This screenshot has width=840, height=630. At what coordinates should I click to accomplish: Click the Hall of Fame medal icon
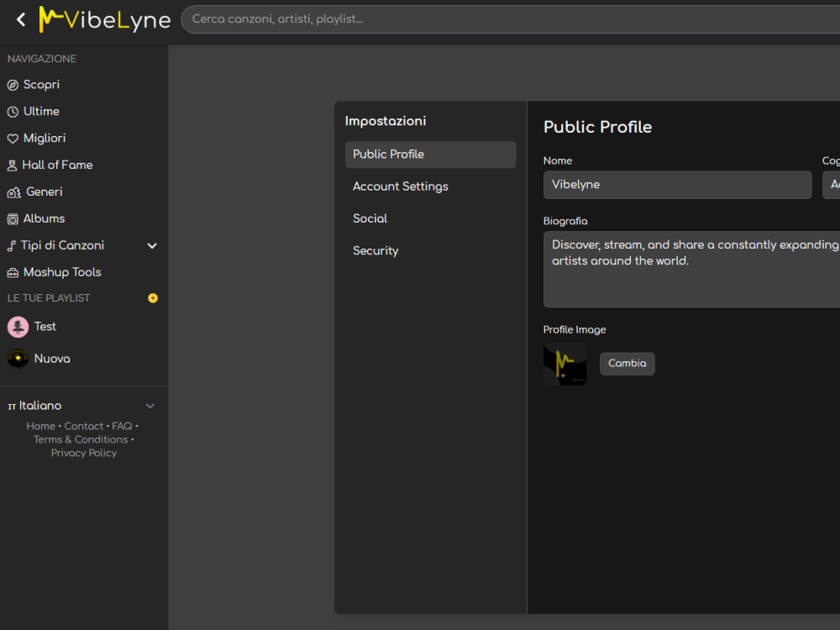coord(12,165)
